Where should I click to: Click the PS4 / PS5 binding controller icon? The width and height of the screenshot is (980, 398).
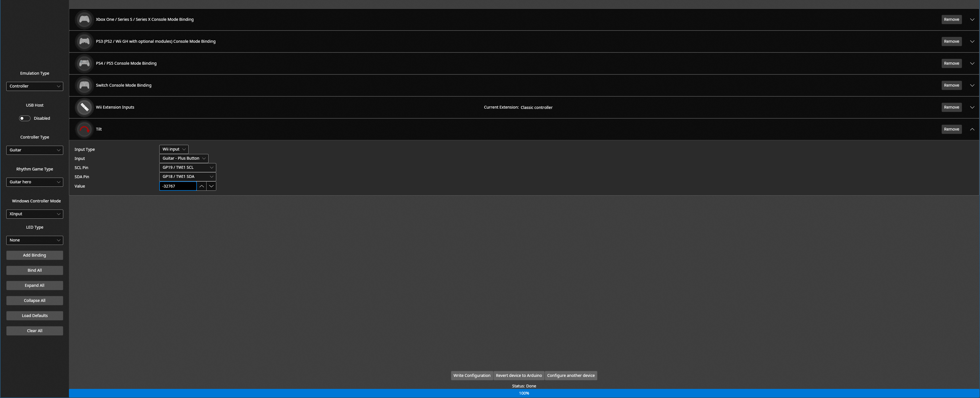tap(84, 63)
